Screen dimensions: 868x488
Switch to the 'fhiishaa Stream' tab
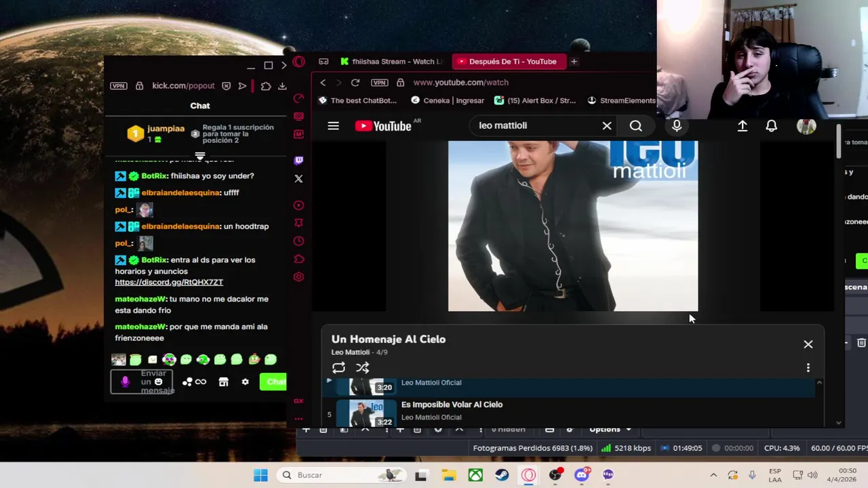tap(391, 62)
